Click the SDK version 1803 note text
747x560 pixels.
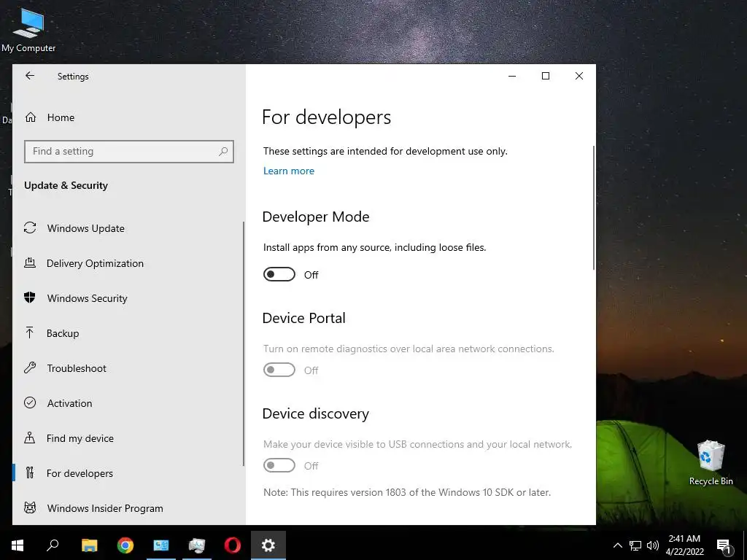coord(407,492)
